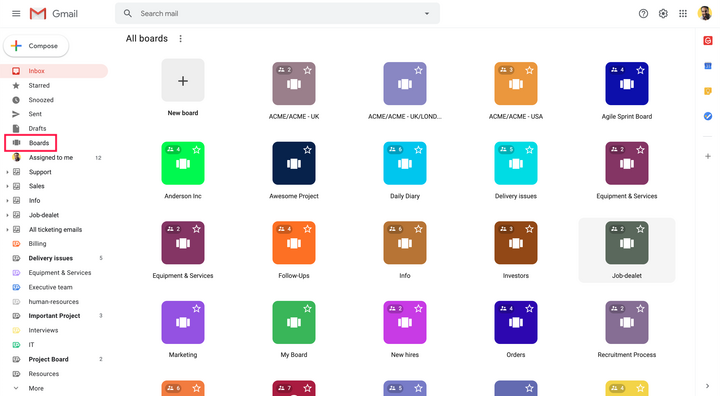
Task: Star the Orders board
Action: 529,309
